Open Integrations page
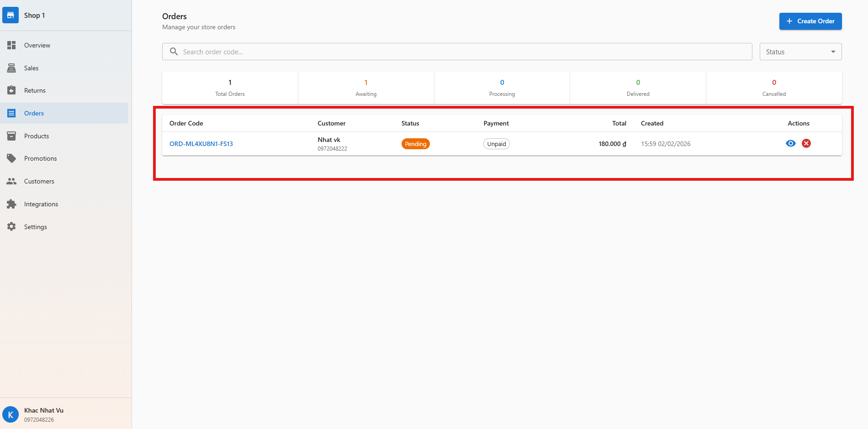Screen dimensions: 868x429 click(64, 204)
